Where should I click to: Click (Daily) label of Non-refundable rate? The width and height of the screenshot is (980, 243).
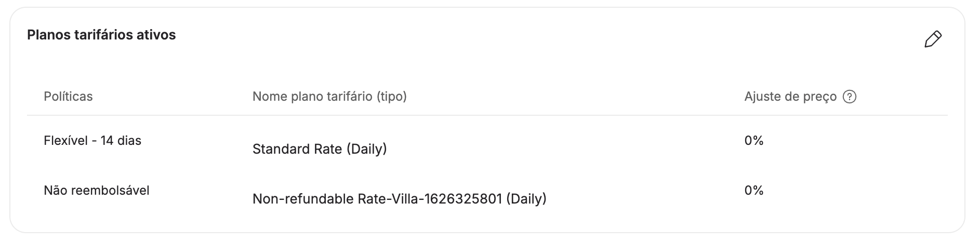[x=526, y=199]
